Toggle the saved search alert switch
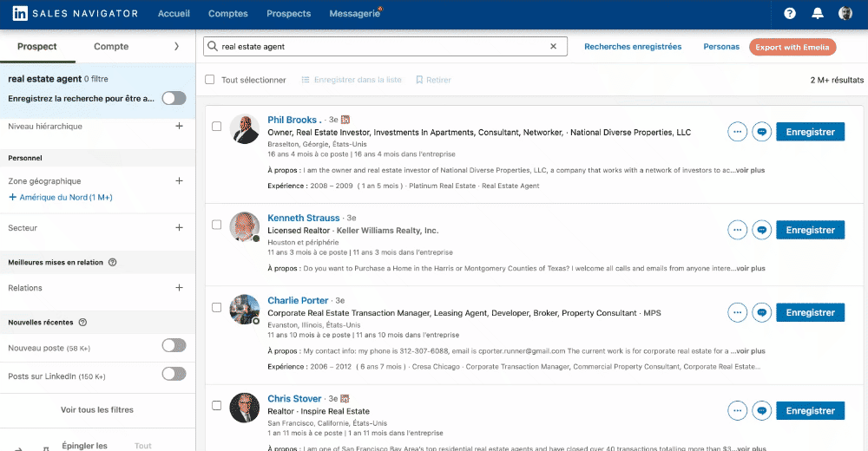This screenshot has width=868, height=451. [174, 99]
